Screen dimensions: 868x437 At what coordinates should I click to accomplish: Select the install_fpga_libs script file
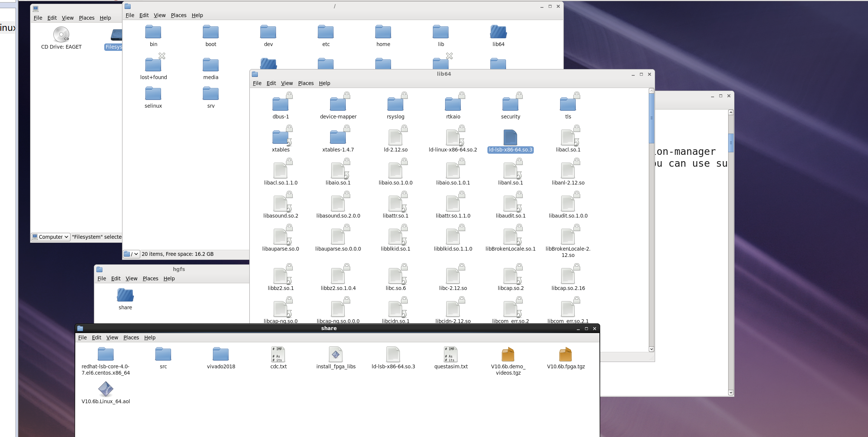[335, 355]
